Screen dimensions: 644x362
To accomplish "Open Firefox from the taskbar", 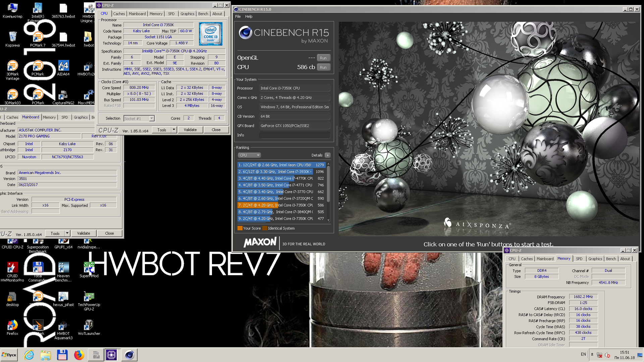I will (x=79, y=355).
